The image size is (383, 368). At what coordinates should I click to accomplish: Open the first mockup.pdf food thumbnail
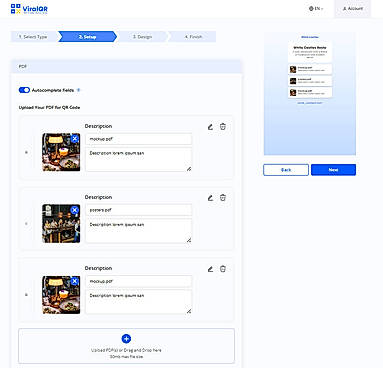tap(61, 152)
